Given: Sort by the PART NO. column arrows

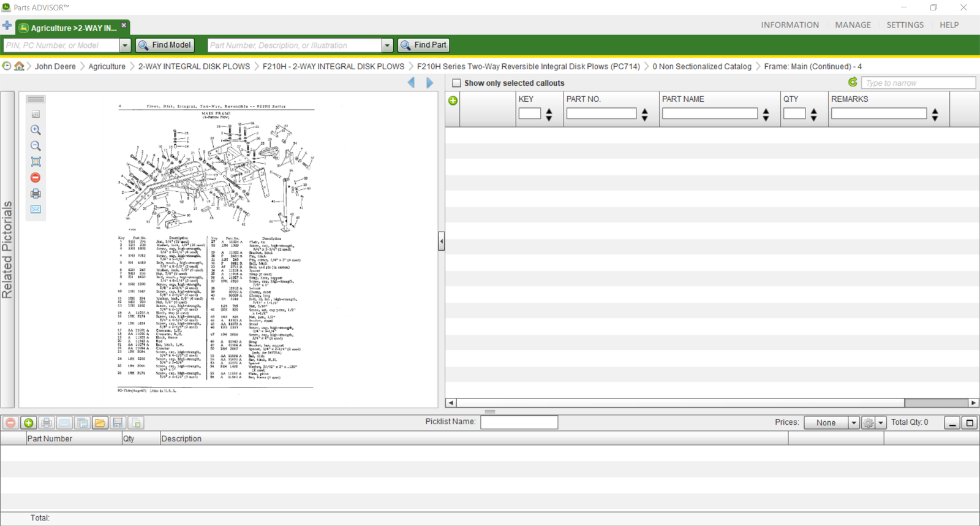Looking at the screenshot, I should coord(644,114).
